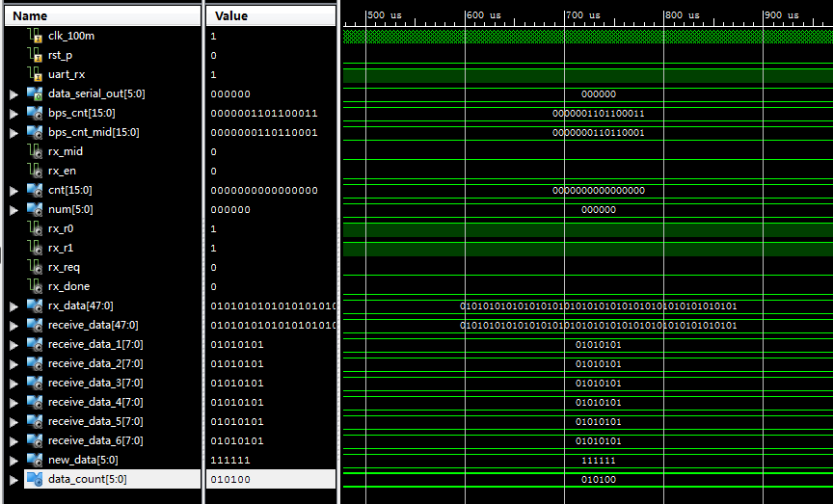Expand the data_count[5:0] bus
This screenshot has width=833, height=504.
pos(13,479)
